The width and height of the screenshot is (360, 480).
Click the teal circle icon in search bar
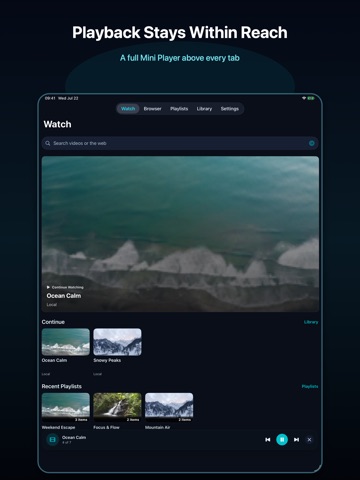[312, 143]
